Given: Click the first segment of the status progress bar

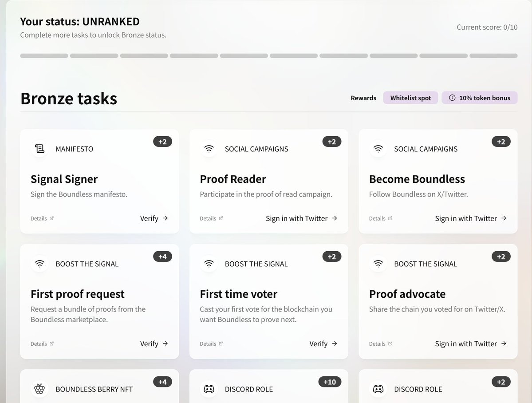Looking at the screenshot, I should point(44,55).
